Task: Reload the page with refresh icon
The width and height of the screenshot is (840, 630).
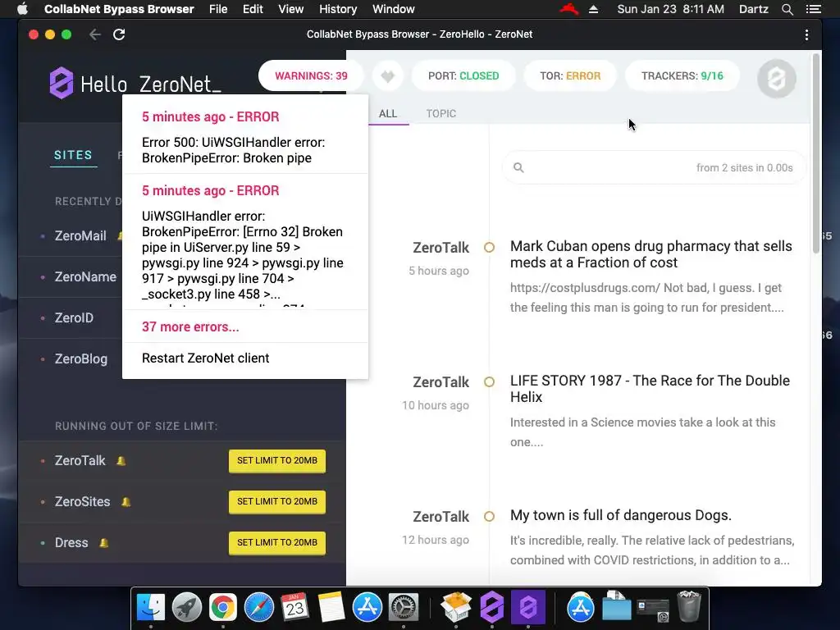Action: (x=119, y=34)
